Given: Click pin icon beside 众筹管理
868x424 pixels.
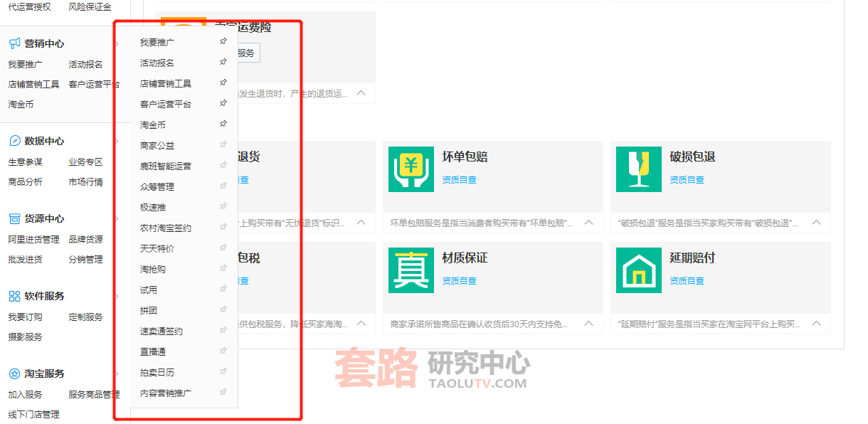Looking at the screenshot, I should click(x=223, y=186).
